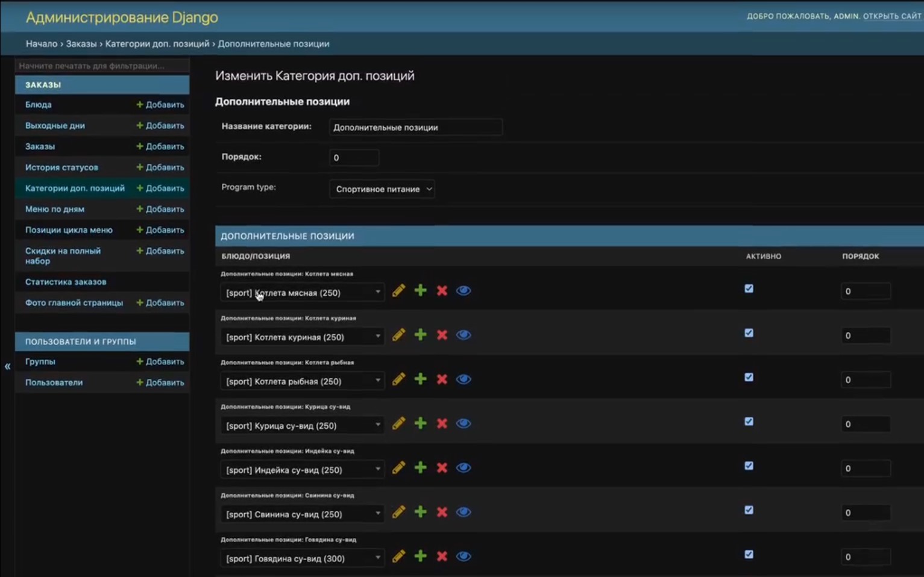
Task: Click Добавить next to Выходные дни
Action: click(x=160, y=126)
